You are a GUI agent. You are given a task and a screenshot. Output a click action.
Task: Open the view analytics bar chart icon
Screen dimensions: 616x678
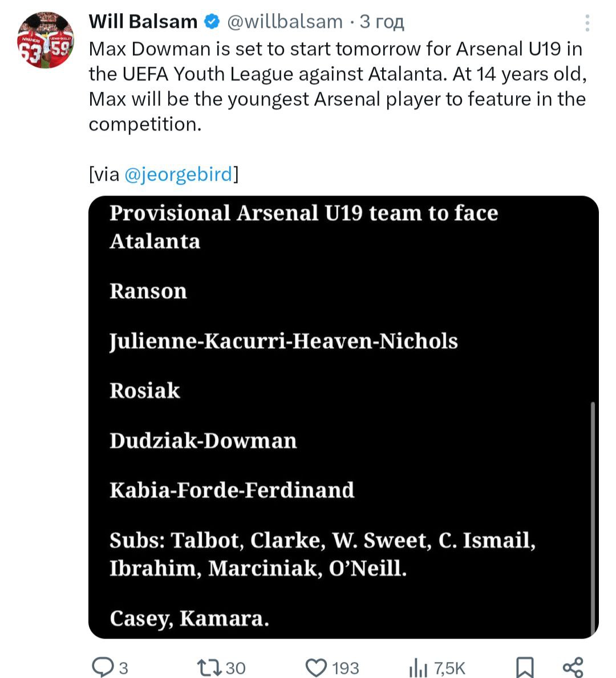click(418, 667)
